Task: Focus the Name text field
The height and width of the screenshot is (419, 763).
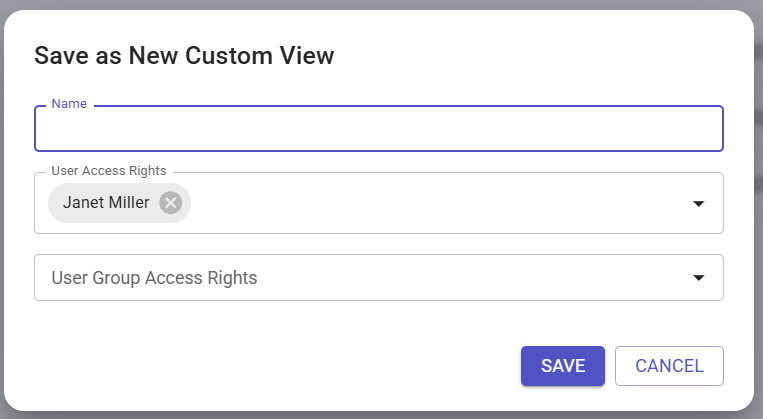Action: [379, 129]
